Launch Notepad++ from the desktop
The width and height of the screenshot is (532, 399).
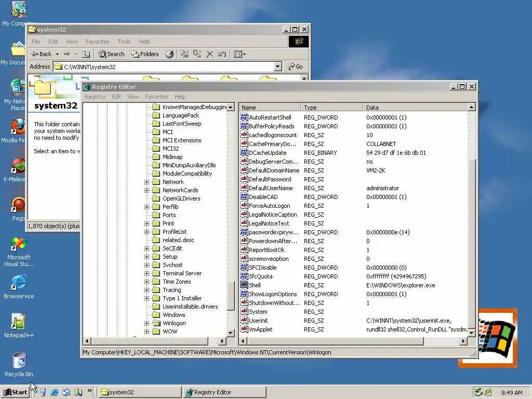19,326
